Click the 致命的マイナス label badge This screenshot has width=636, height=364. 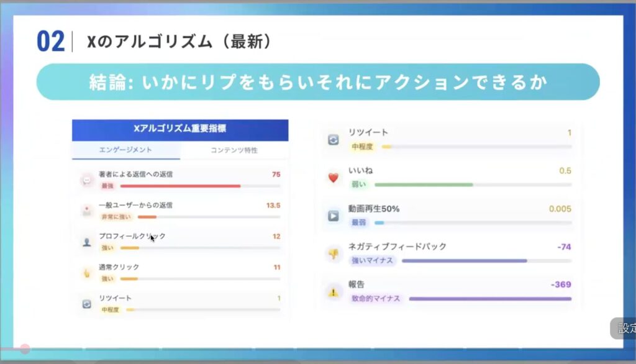click(x=376, y=298)
